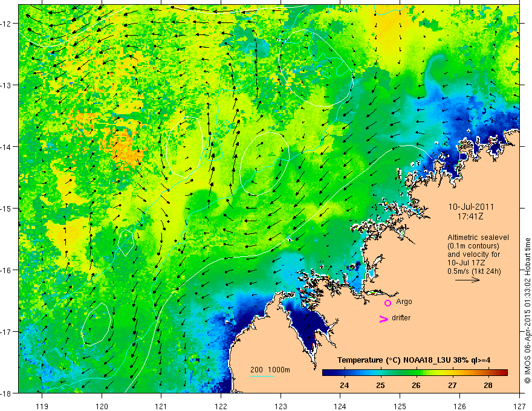Click the magenta drifter arrowhead legend symbol
Screen dimensions: 532x411
point(383,319)
